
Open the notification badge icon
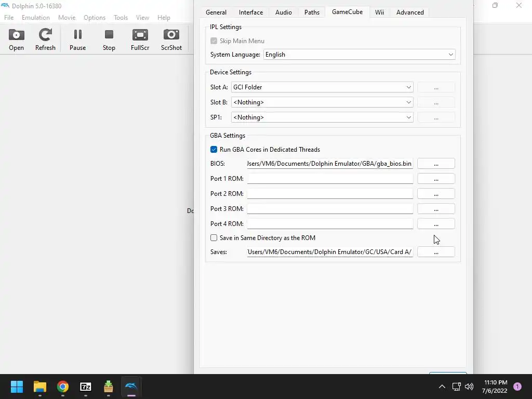coord(517,387)
